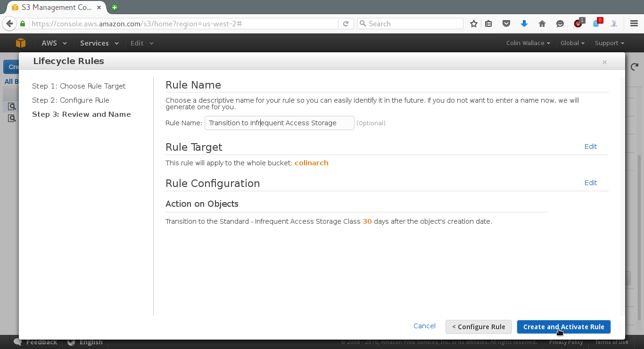Click Edit link beside Rule Target
The image size is (644, 349).
pos(591,146)
